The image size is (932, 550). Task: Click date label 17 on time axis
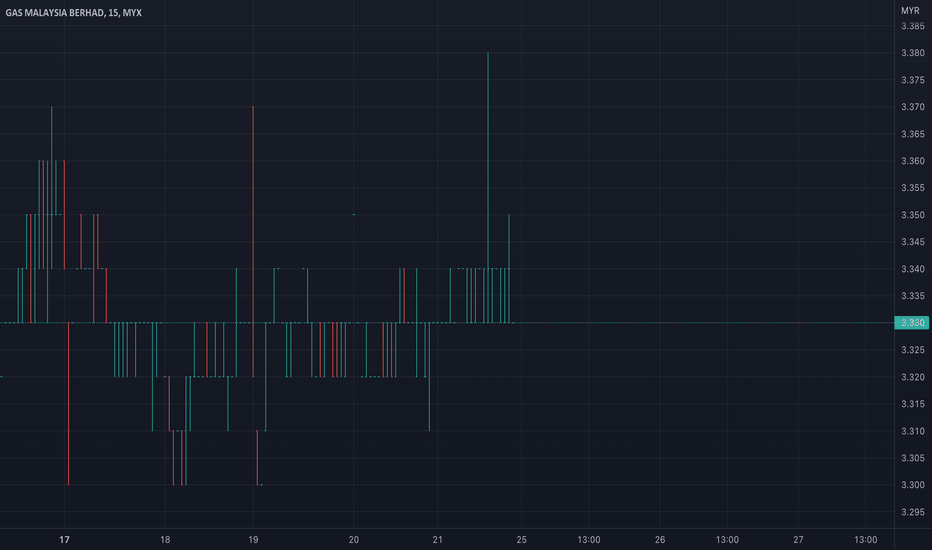64,540
